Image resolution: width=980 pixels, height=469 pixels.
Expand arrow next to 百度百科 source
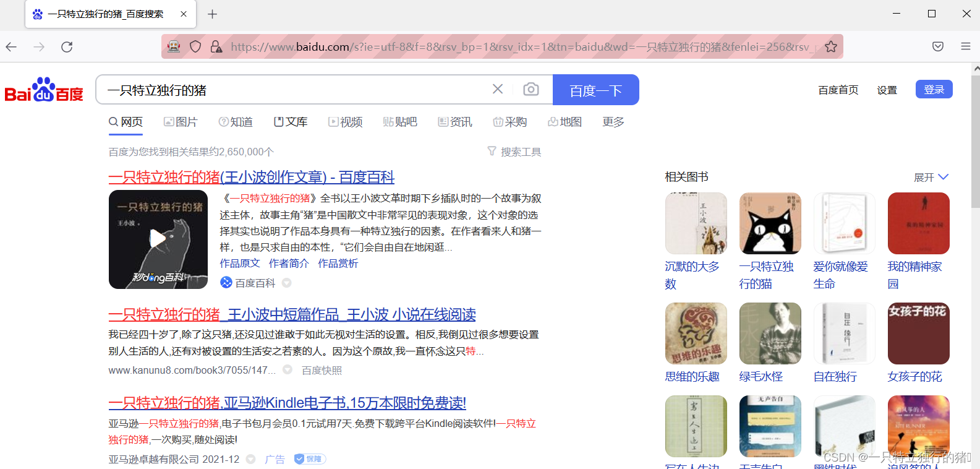pyautogui.click(x=287, y=283)
